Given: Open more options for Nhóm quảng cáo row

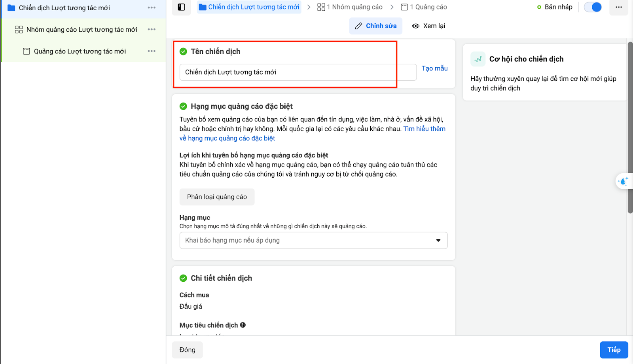Looking at the screenshot, I should (x=152, y=29).
